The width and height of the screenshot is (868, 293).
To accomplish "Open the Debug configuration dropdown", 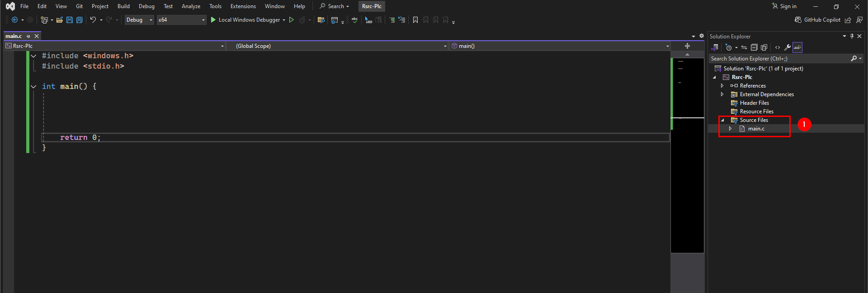I will coord(139,20).
